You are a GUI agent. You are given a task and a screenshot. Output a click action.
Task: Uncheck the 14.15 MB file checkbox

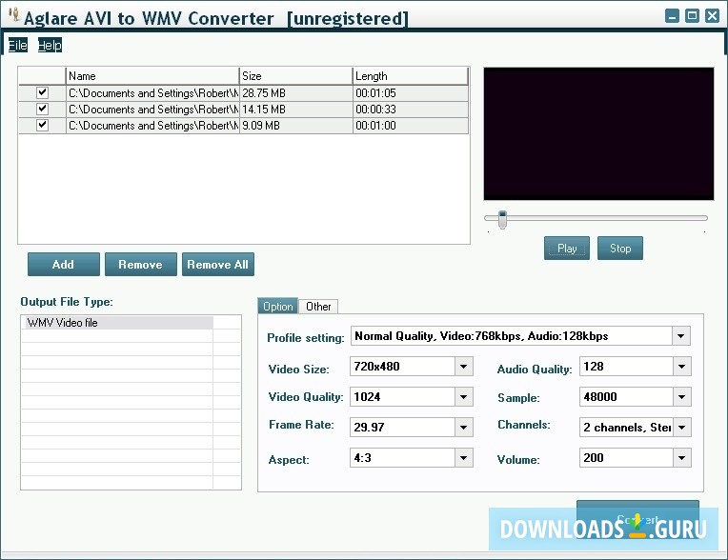pos(42,109)
